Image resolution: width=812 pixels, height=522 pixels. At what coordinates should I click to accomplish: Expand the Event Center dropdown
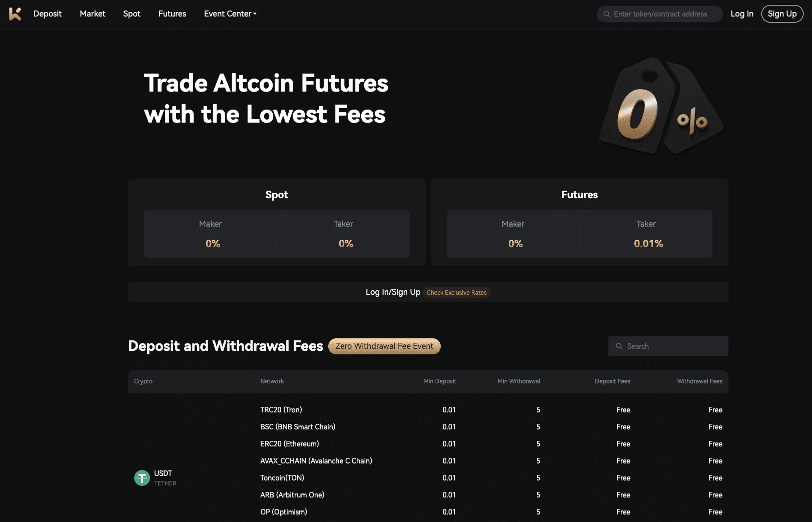[x=230, y=14]
